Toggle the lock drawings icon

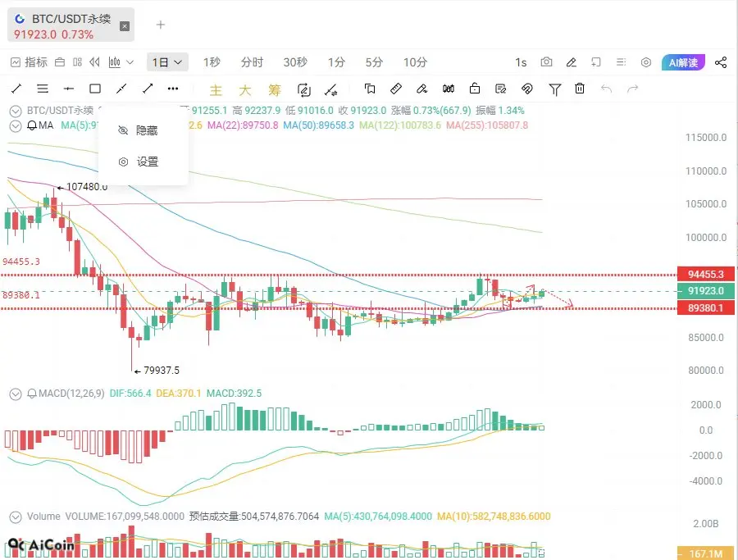(x=475, y=88)
